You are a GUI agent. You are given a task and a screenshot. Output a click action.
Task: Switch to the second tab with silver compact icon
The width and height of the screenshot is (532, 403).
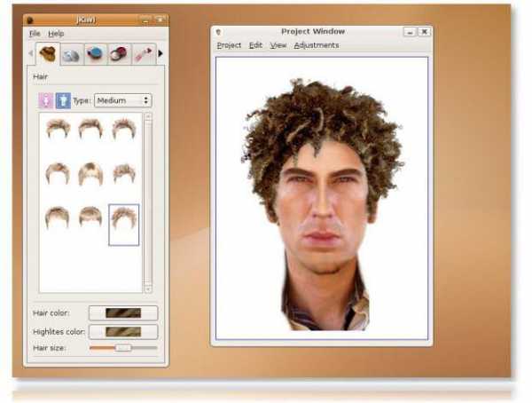click(72, 53)
